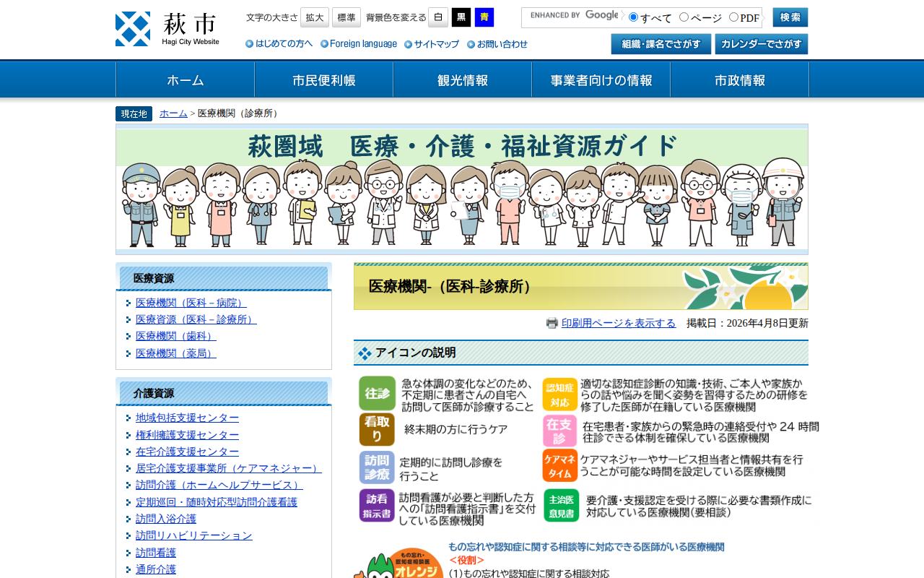Viewport: 924px width, 578px height.
Task: Click the 医療資源 sidebar heading
Action: point(224,278)
